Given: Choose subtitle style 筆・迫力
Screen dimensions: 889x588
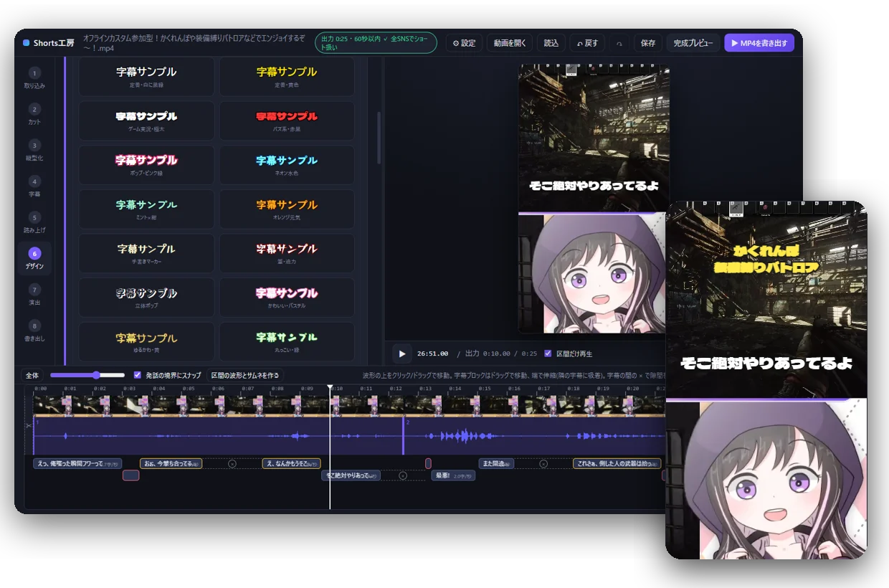Looking at the screenshot, I should [287, 254].
